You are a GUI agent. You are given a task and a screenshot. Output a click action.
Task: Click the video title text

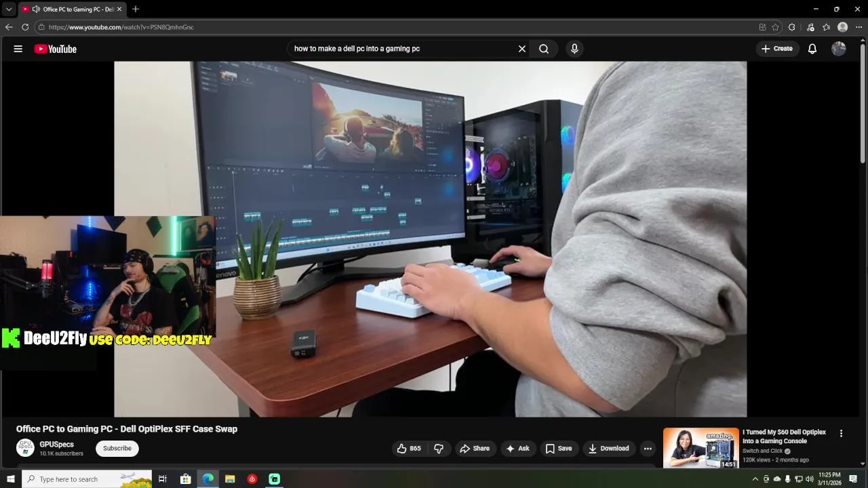[x=127, y=429]
